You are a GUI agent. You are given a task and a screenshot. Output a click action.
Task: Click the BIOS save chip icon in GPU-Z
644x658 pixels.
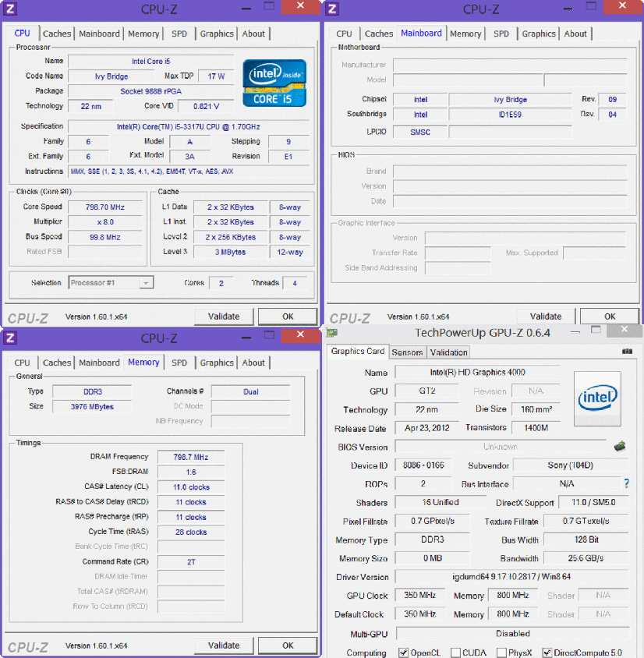point(620,446)
